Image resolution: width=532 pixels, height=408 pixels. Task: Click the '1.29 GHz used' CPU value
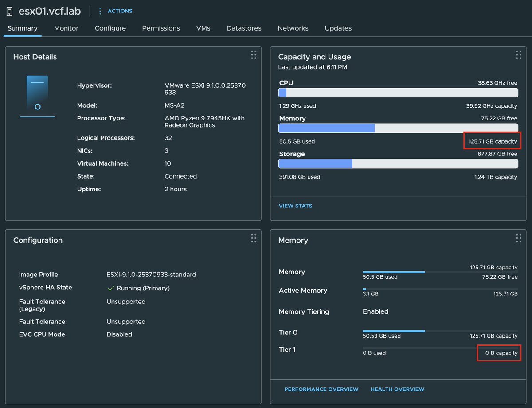point(297,106)
